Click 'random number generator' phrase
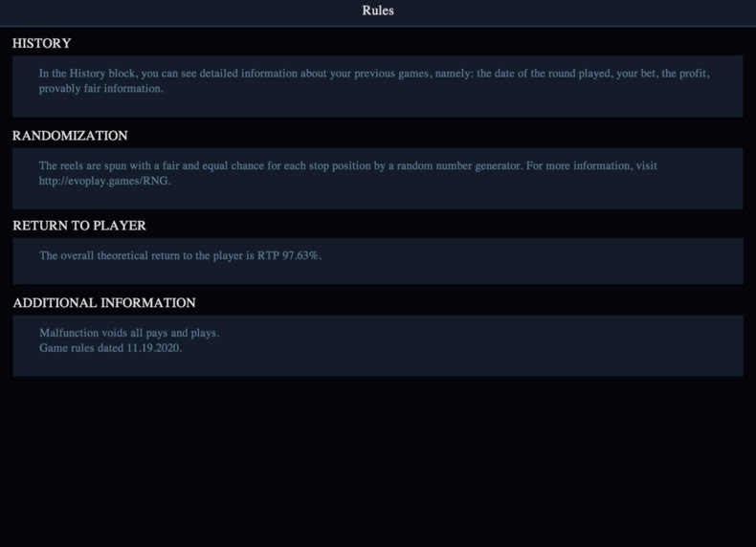The image size is (756, 547). click(x=458, y=165)
